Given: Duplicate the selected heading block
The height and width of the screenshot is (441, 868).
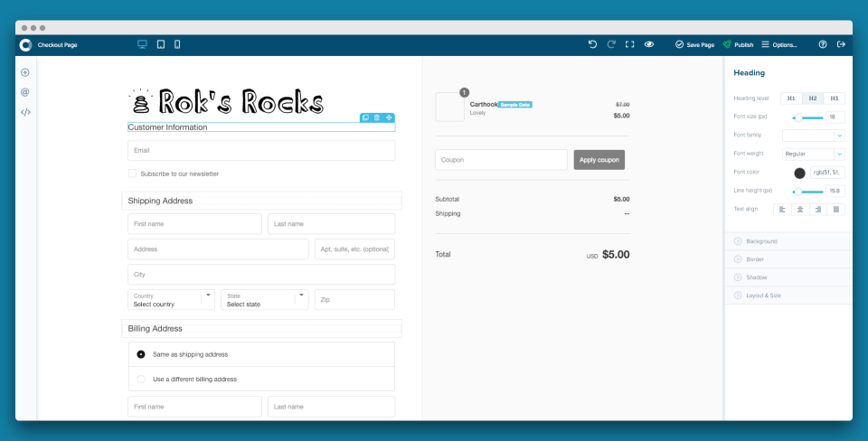Looking at the screenshot, I should 365,117.
